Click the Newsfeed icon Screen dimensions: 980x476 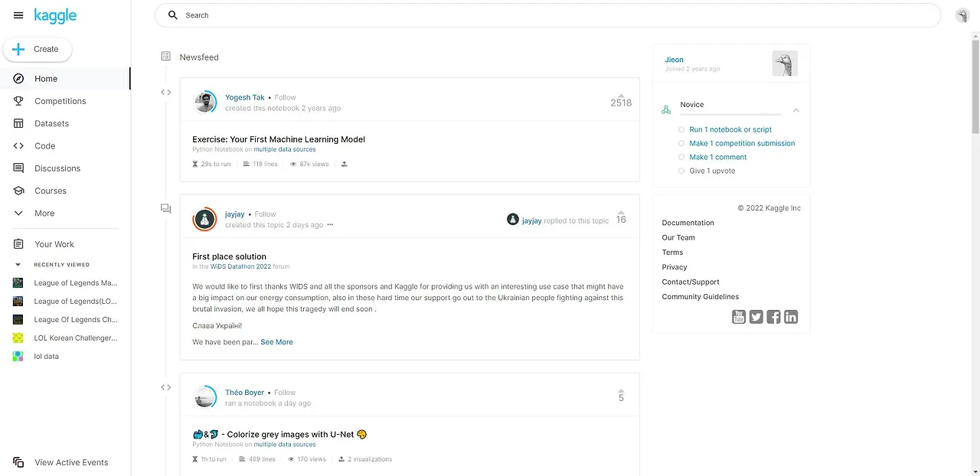click(166, 57)
